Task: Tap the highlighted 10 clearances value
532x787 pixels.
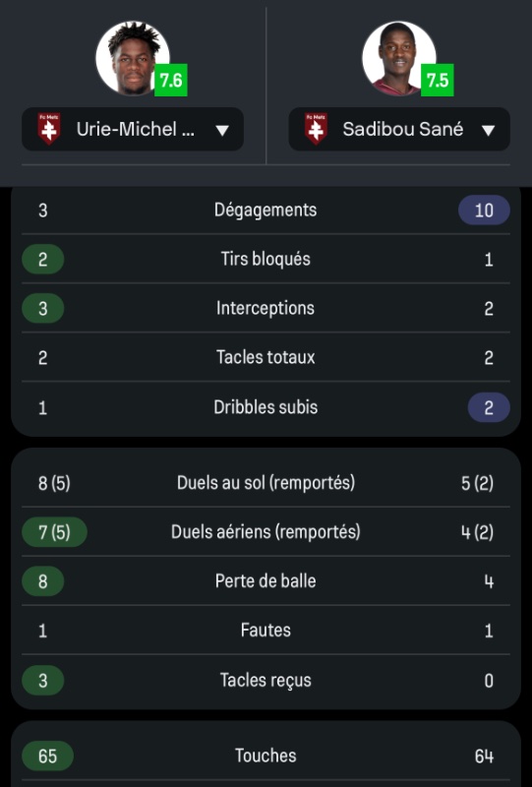Action: (484, 210)
